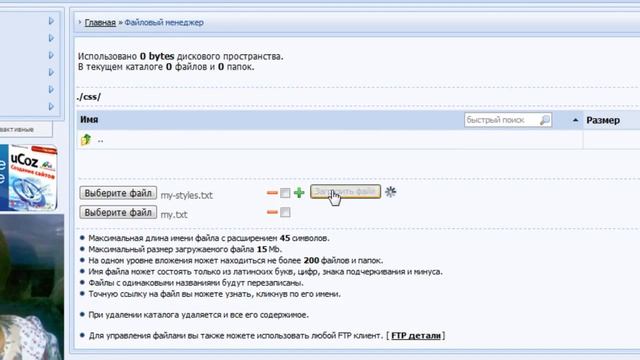
Task: Tick the checkbox next to my.txt
Action: coord(285,212)
